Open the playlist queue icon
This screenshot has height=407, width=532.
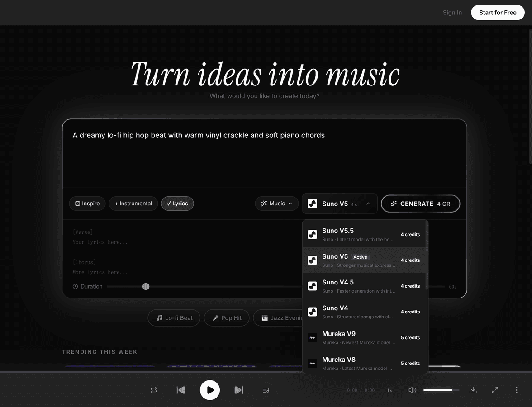(x=266, y=390)
